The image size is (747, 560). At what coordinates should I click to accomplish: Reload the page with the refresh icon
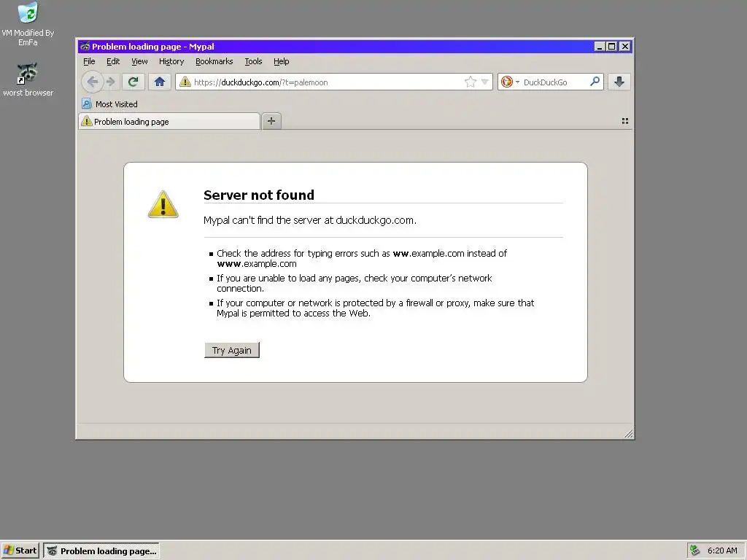point(133,82)
